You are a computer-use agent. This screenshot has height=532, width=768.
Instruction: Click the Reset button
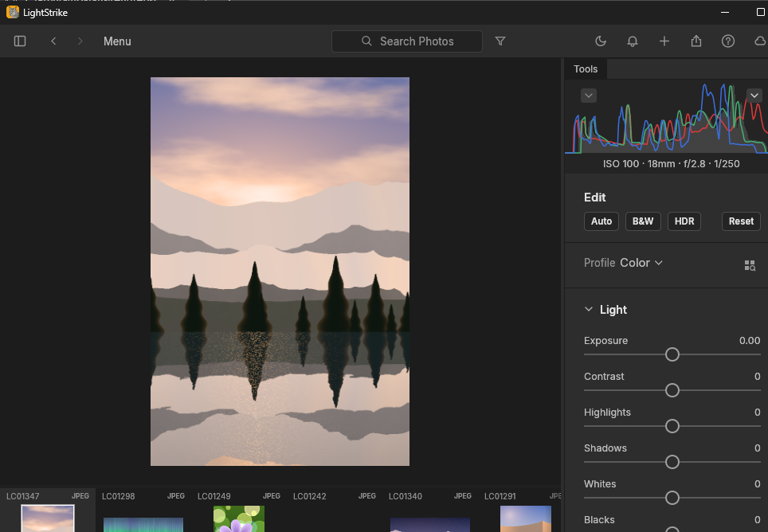741,221
